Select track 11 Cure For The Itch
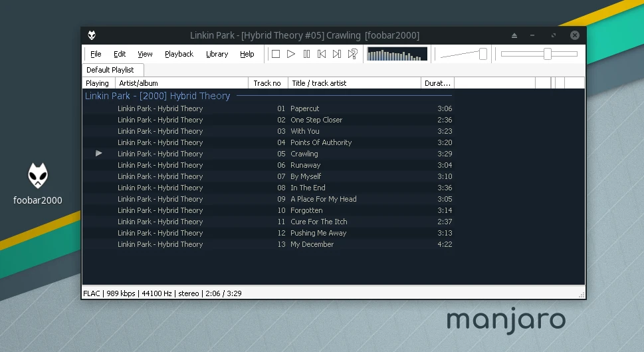Image resolution: width=644 pixels, height=352 pixels. pos(268,222)
